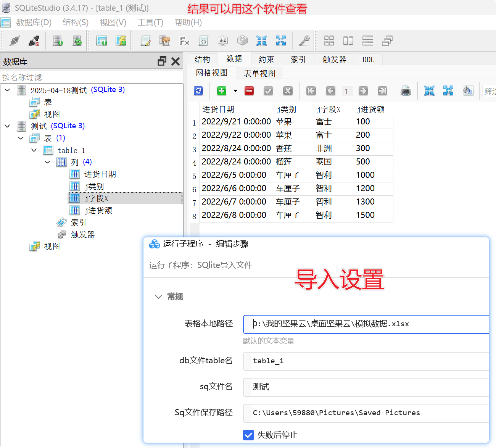Collapse the 常规 section in dialog
This screenshot has height=448, width=496.
point(158,297)
